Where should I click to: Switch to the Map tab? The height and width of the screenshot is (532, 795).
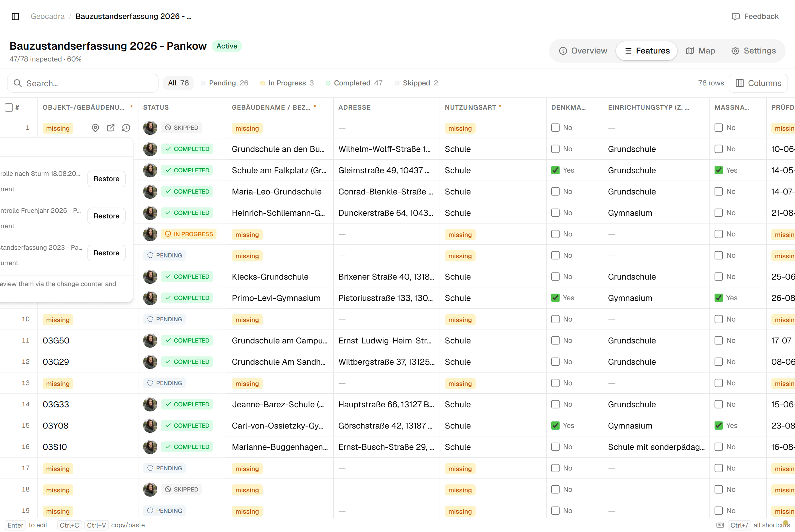pyautogui.click(x=700, y=51)
